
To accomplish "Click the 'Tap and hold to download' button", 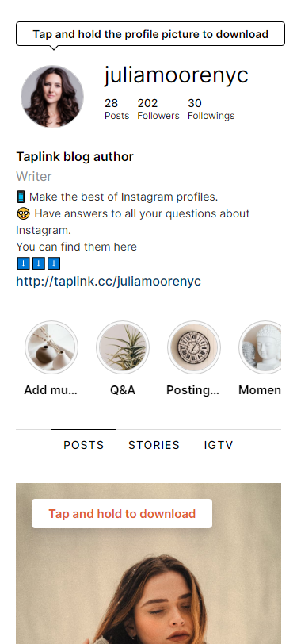I will (122, 514).
